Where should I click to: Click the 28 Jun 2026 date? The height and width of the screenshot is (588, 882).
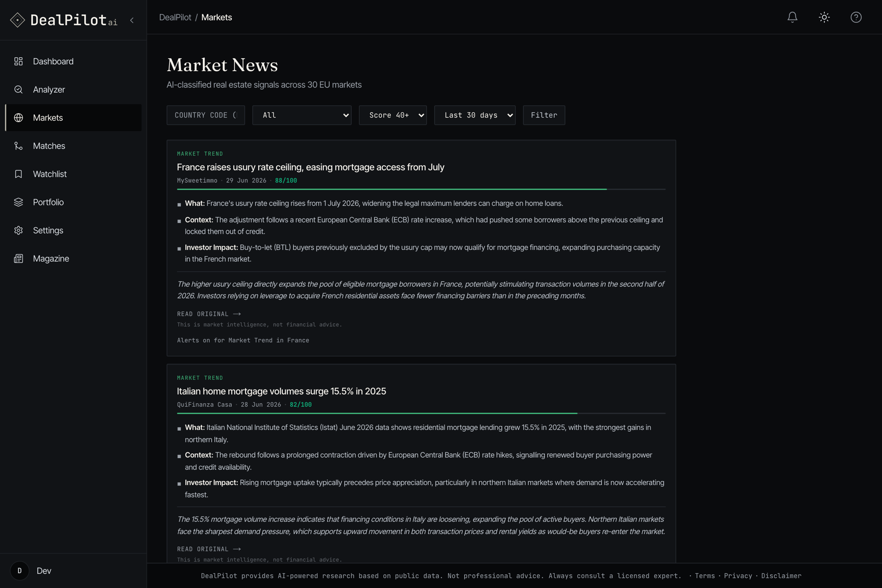click(x=261, y=405)
